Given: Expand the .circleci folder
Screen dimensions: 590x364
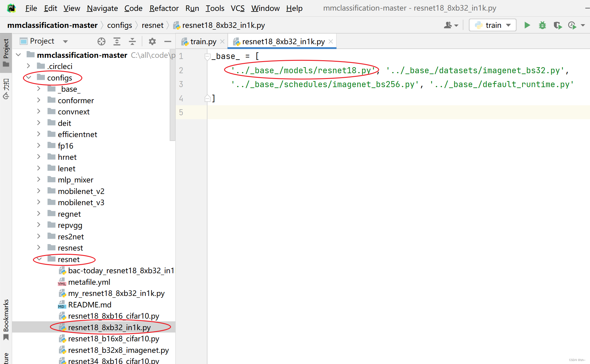Looking at the screenshot, I should pos(28,66).
